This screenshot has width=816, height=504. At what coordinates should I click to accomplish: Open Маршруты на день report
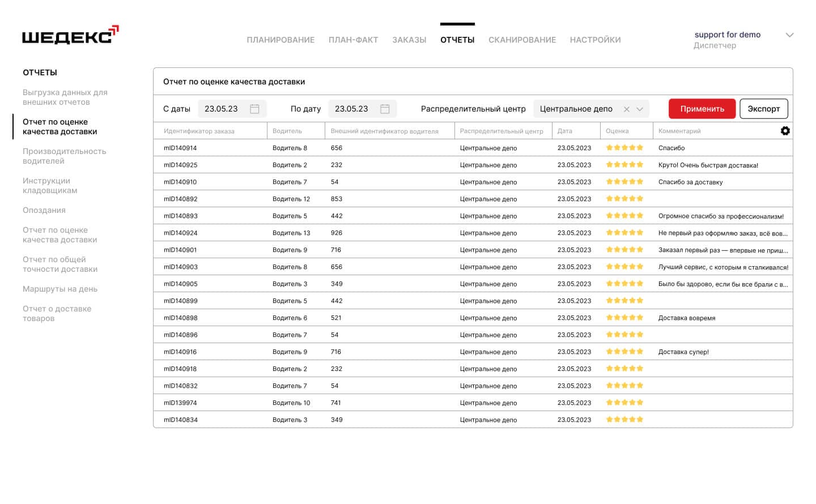(x=60, y=289)
